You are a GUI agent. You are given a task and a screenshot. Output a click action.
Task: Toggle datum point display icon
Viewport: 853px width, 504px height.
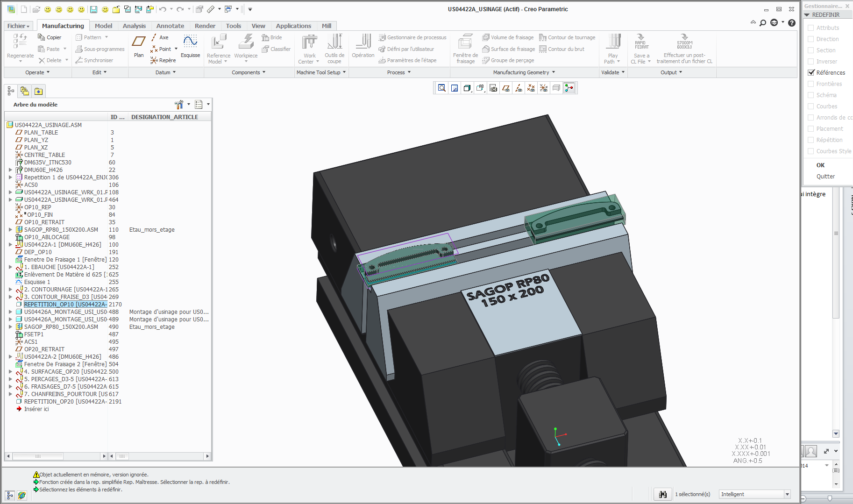(x=531, y=88)
